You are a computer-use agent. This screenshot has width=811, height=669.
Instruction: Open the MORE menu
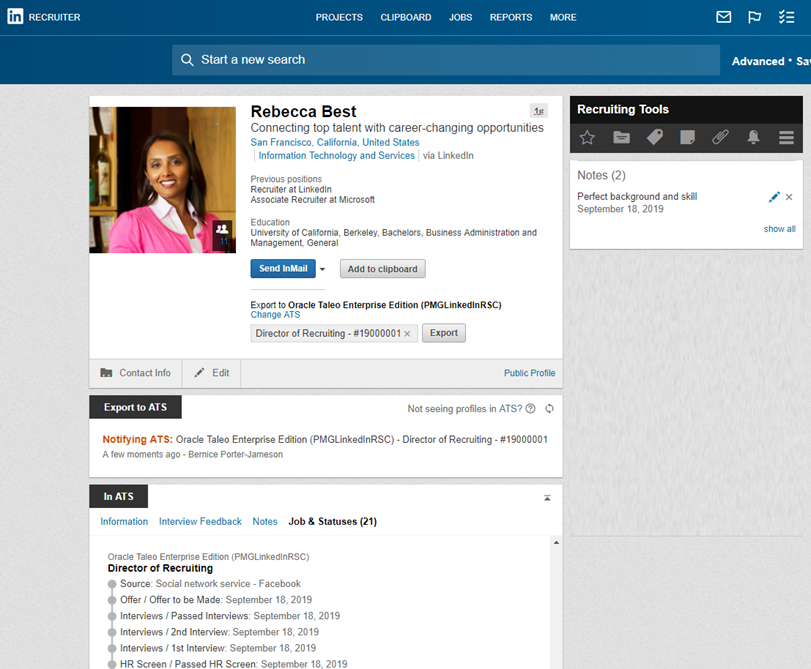point(563,18)
